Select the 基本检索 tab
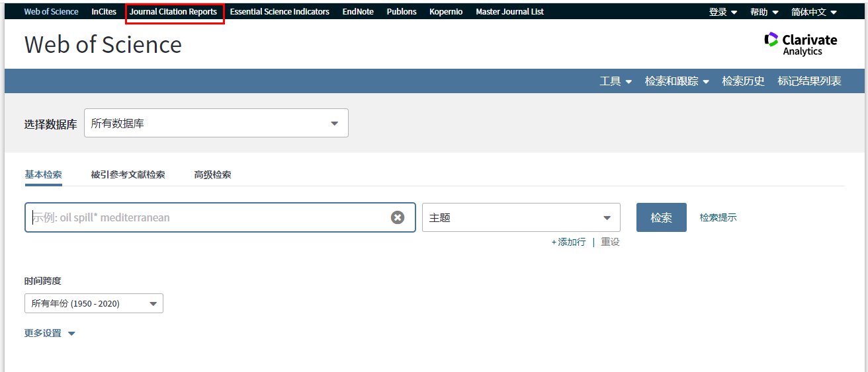This screenshot has width=868, height=372. point(43,174)
